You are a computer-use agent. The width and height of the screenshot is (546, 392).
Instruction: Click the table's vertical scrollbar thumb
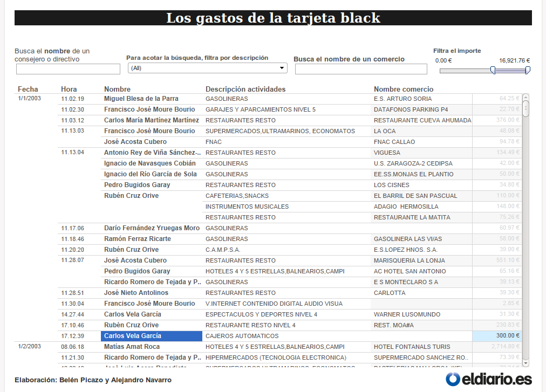click(525, 108)
